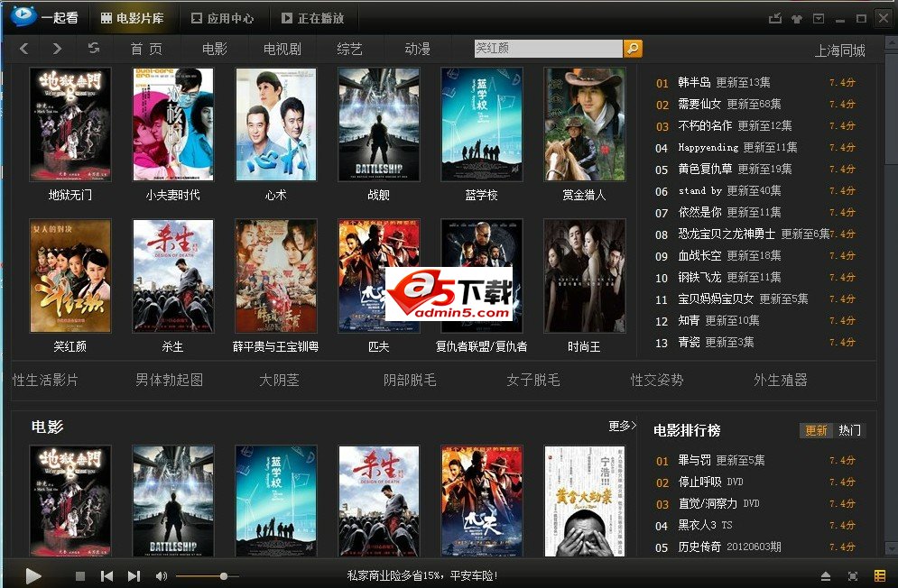The image size is (898, 588).
Task: Click 韩半岛 更新至13集 in ranking list
Action: point(724,82)
